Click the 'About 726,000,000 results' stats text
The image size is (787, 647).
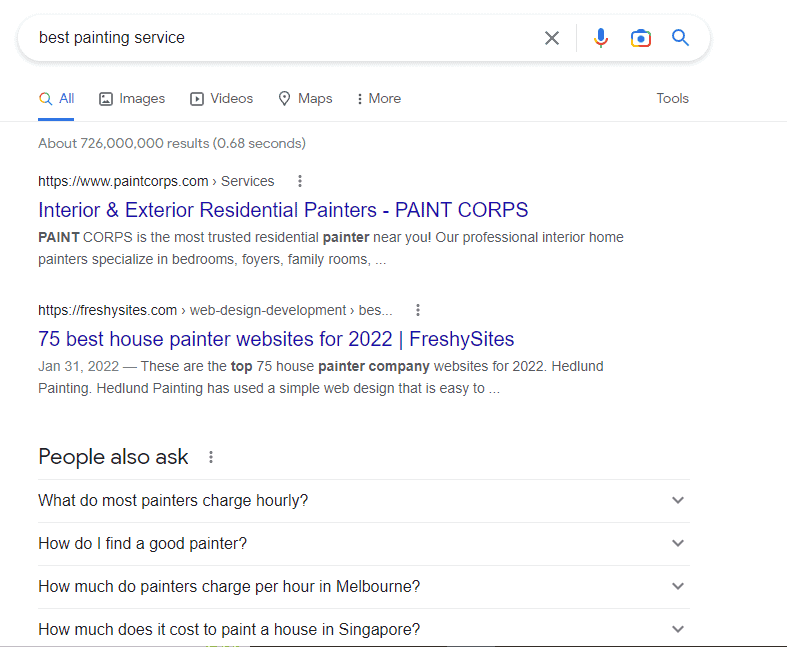pyautogui.click(x=172, y=143)
